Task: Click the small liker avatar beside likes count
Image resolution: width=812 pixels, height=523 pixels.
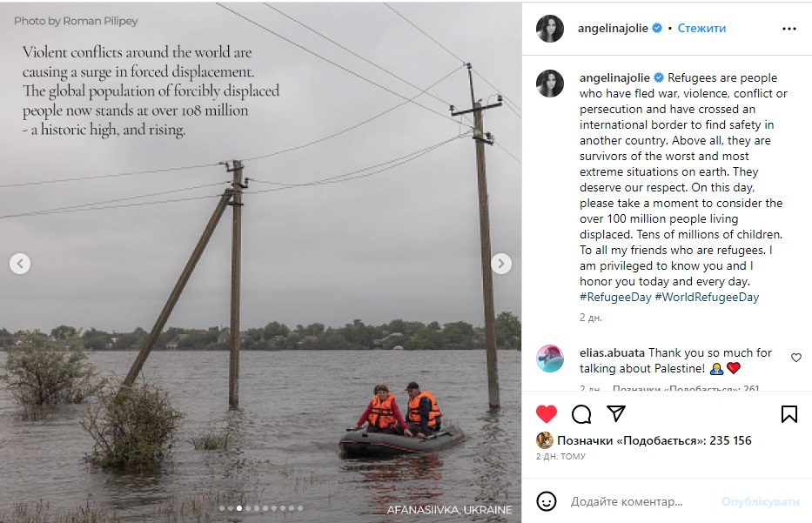Action: pyautogui.click(x=545, y=440)
